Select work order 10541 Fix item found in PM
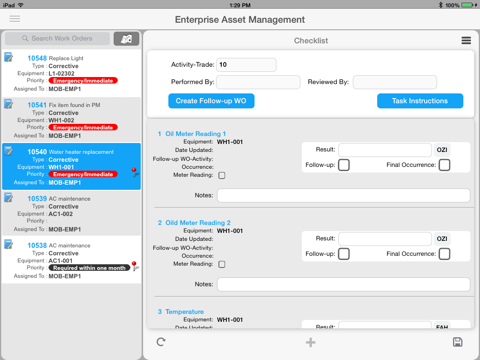The width and height of the screenshot is (480, 360). point(71,120)
